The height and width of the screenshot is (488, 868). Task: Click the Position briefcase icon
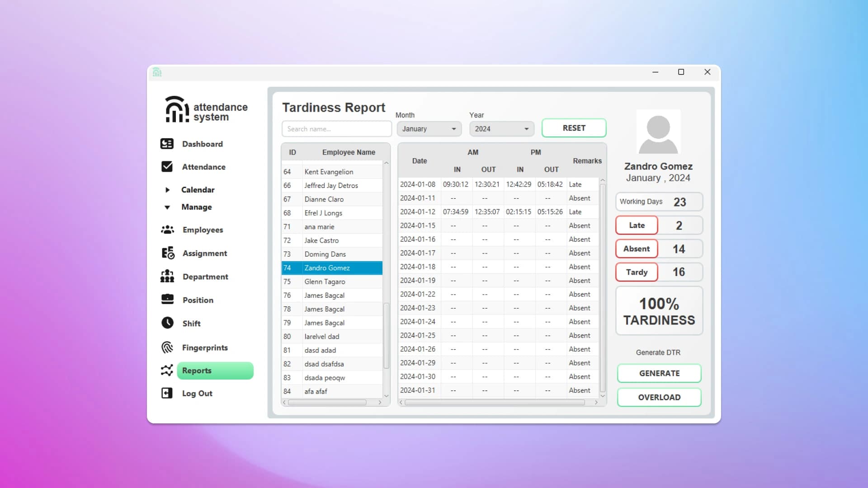pos(167,299)
